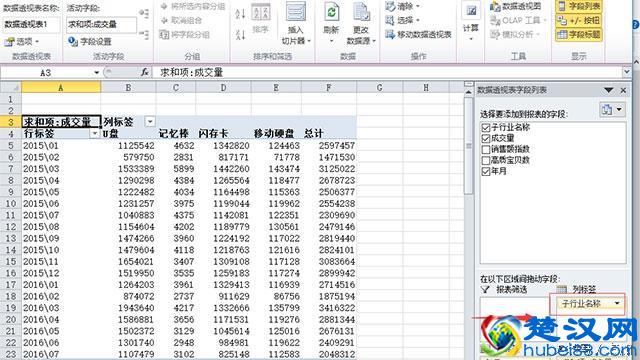The height and width of the screenshot is (360, 640).
Task: Click the fx insert function icon
Action: pos(144,72)
